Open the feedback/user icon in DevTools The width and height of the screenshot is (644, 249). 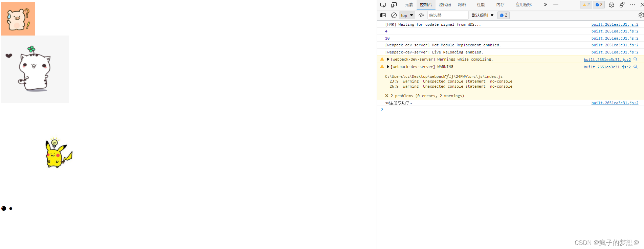point(622,5)
